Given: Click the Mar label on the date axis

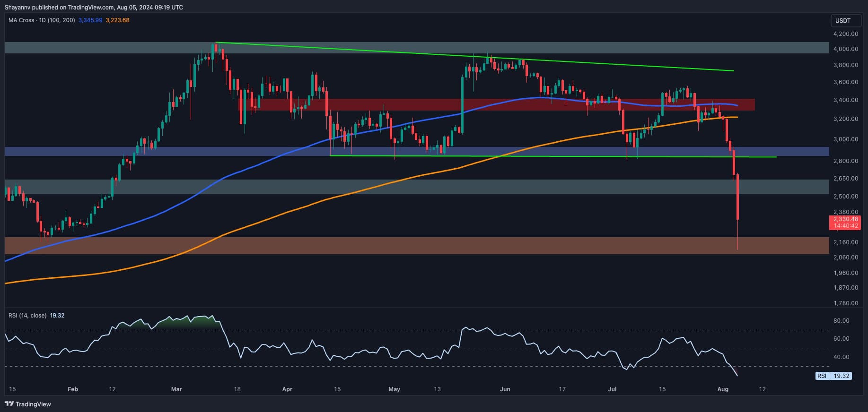Looking at the screenshot, I should 176,389.
